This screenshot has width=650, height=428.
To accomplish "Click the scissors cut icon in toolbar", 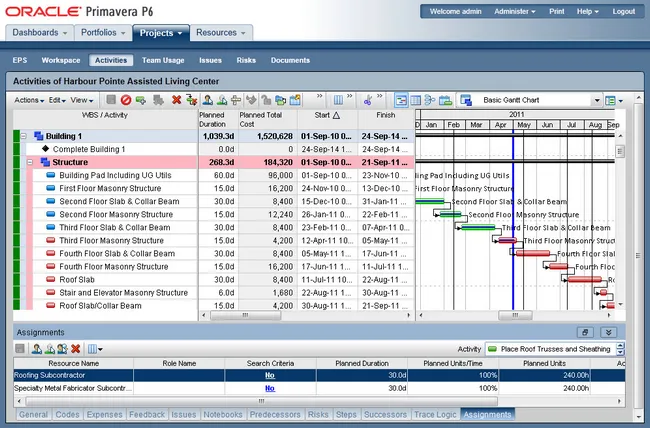I will pyautogui.click(x=367, y=100).
